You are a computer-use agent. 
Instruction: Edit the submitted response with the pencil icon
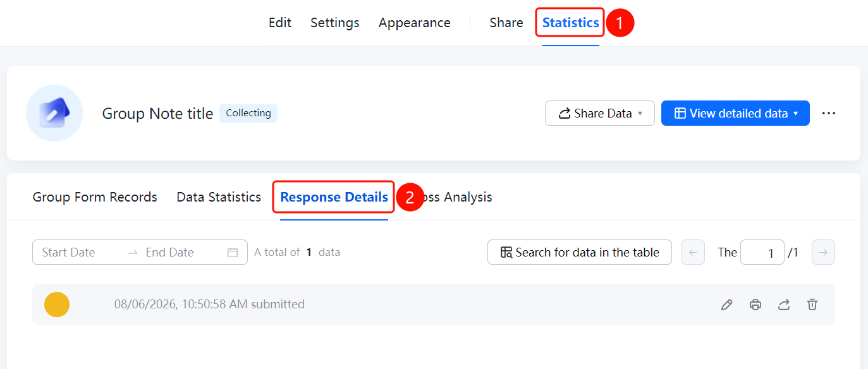727,305
